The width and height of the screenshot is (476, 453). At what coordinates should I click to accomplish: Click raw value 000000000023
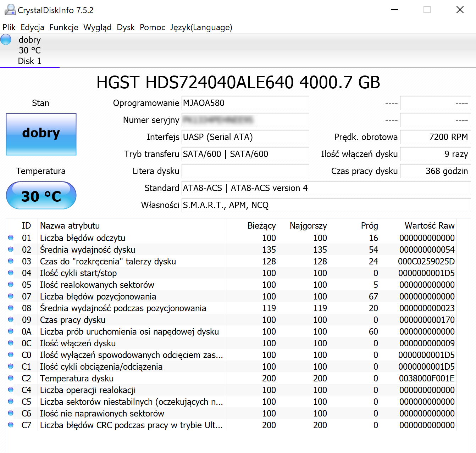(427, 308)
